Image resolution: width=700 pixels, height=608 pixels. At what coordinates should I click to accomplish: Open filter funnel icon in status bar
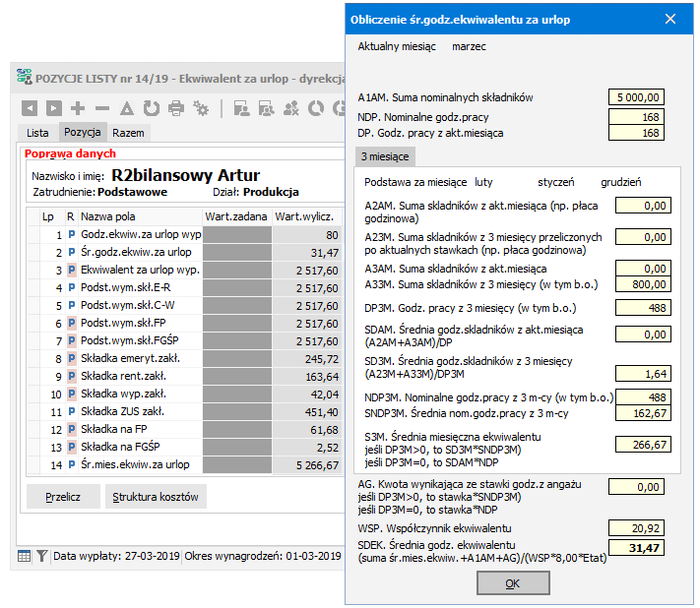(x=42, y=556)
